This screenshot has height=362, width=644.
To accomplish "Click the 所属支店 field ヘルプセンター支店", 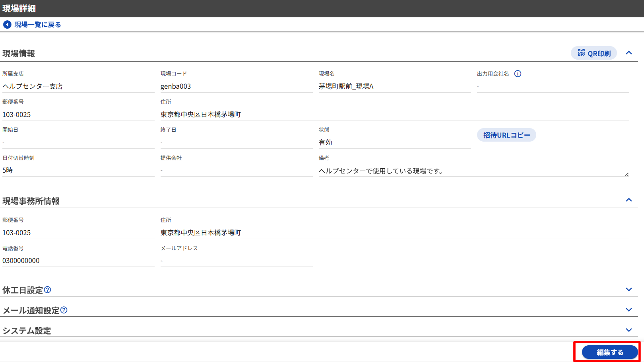I will 33,86.
